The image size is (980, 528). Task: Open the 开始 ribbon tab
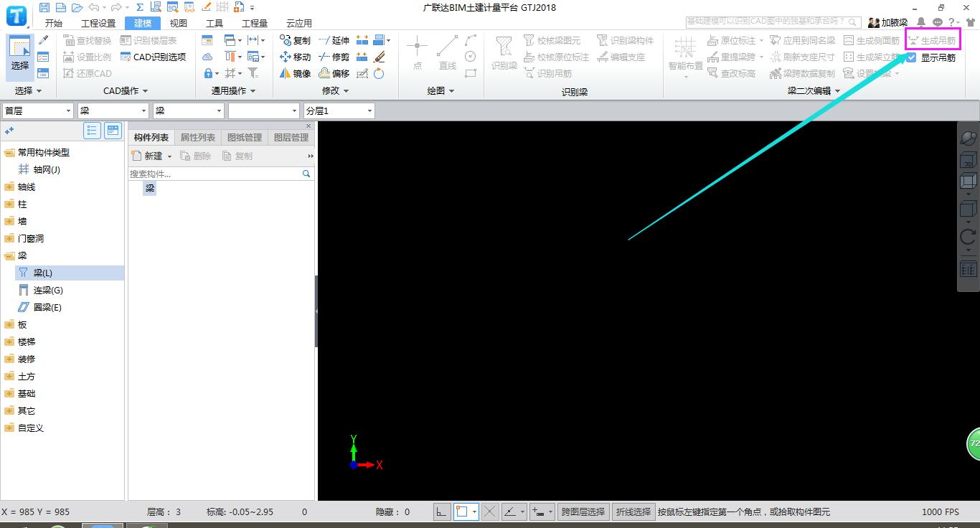54,23
